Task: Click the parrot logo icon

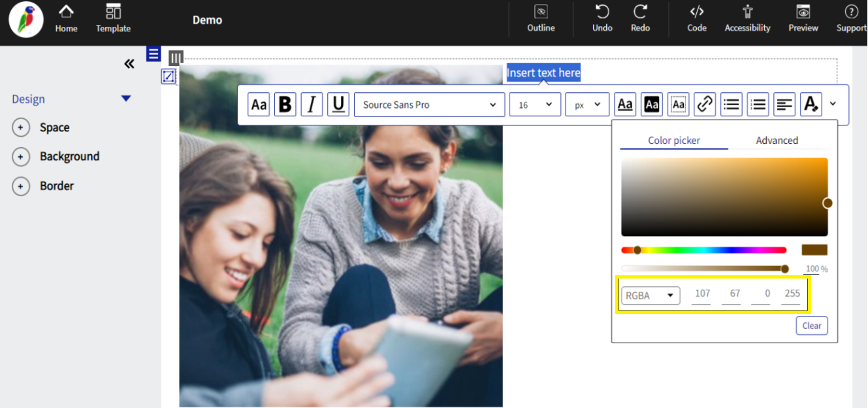Action: point(26,20)
